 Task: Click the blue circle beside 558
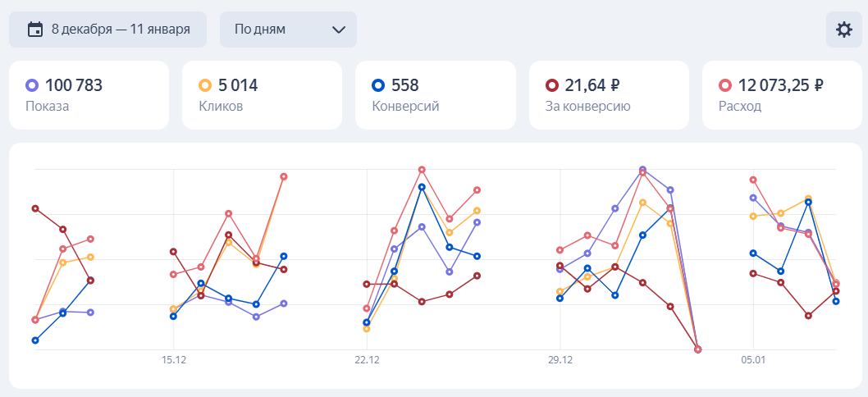tap(379, 85)
